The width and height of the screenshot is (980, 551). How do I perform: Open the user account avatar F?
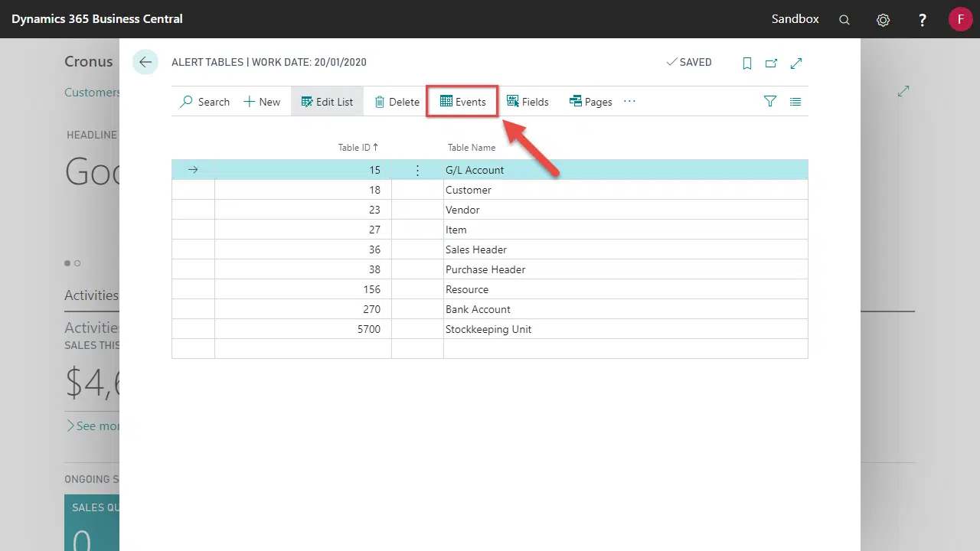coord(960,19)
